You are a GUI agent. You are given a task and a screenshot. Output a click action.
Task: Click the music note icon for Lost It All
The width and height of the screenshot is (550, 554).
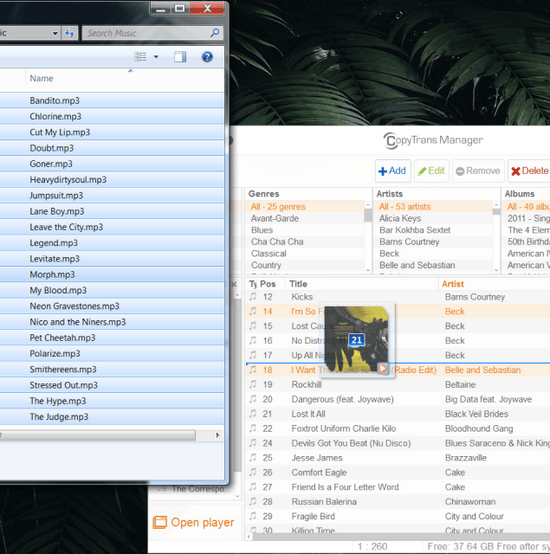[x=253, y=413]
